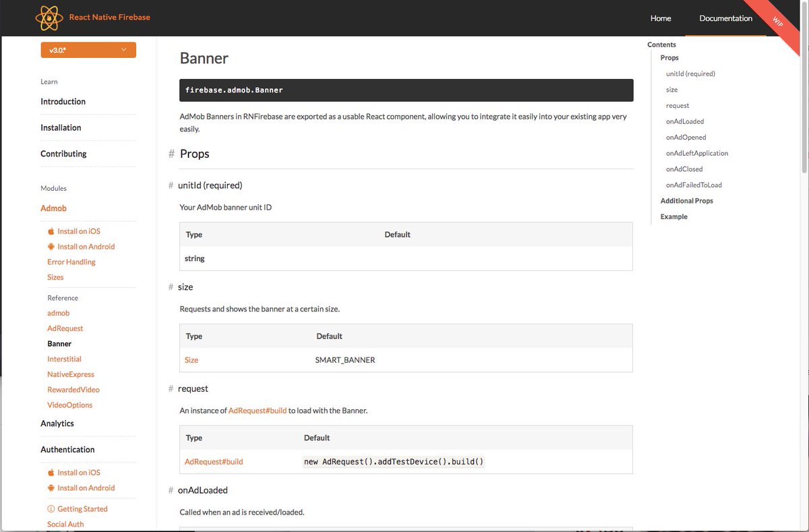Click AdRequest#build link in request description
The width and height of the screenshot is (809, 532).
[x=258, y=411]
